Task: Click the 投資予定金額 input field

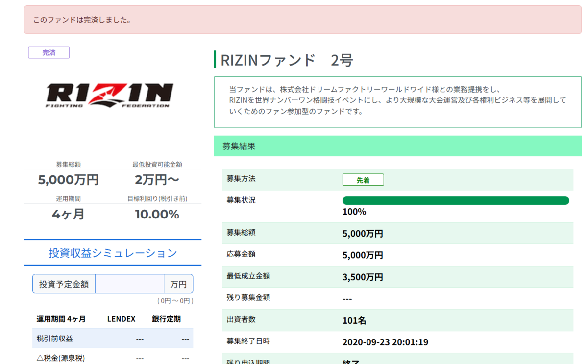Action: (129, 284)
